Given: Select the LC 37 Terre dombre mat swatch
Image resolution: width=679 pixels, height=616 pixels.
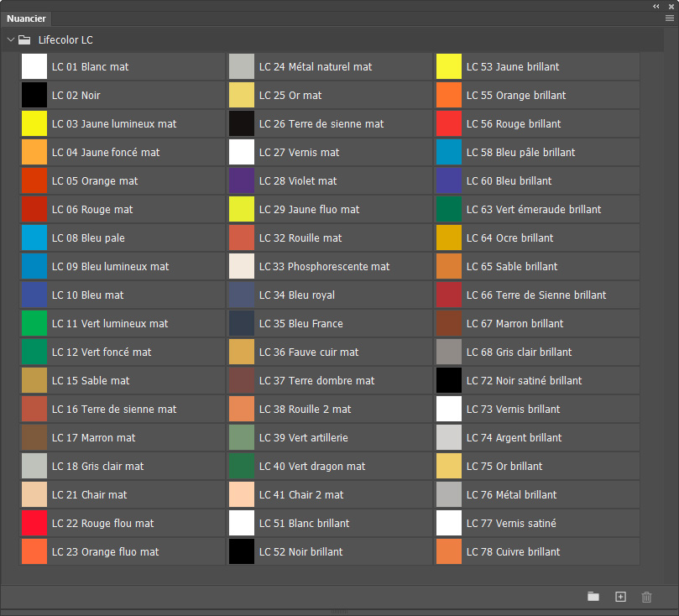Looking at the screenshot, I should (242, 381).
